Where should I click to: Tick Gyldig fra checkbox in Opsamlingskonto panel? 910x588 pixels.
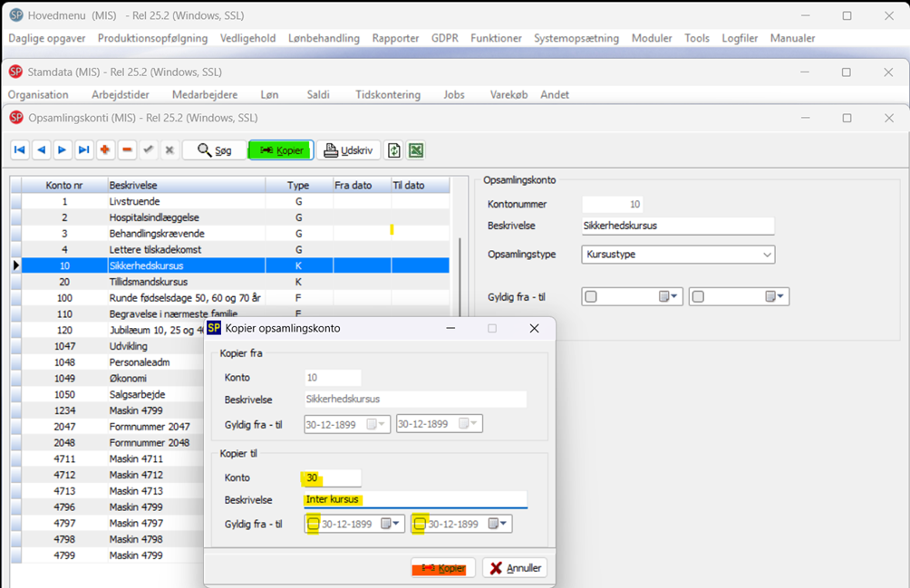point(591,296)
